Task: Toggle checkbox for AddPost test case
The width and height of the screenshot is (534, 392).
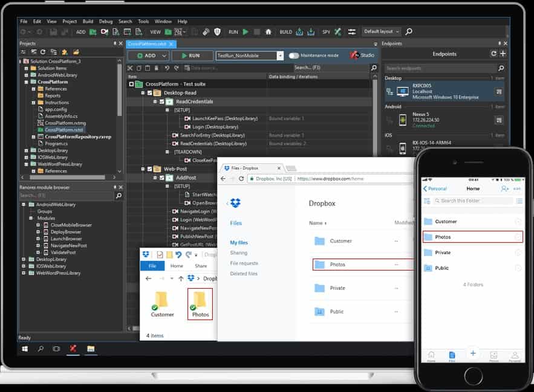Action: [x=161, y=178]
